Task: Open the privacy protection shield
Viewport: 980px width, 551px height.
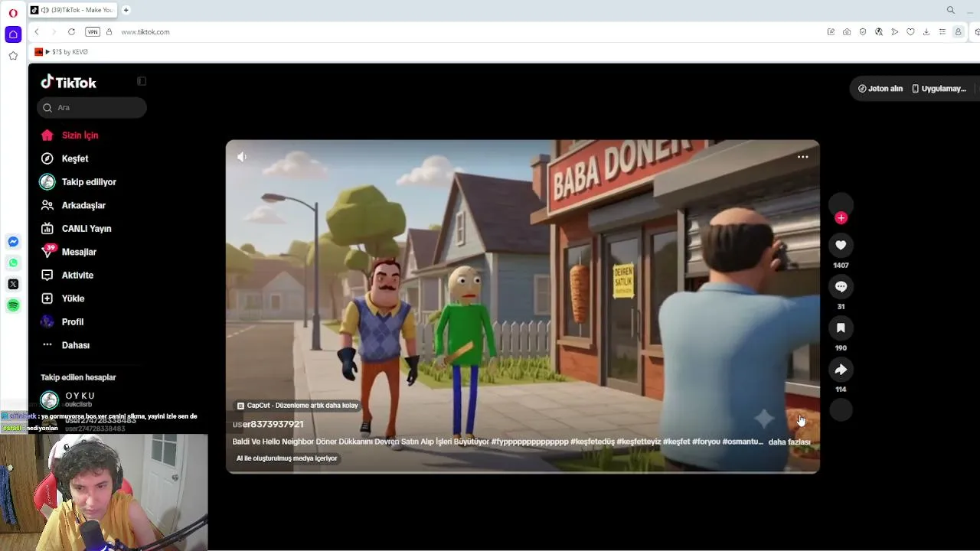Action: coord(863,32)
